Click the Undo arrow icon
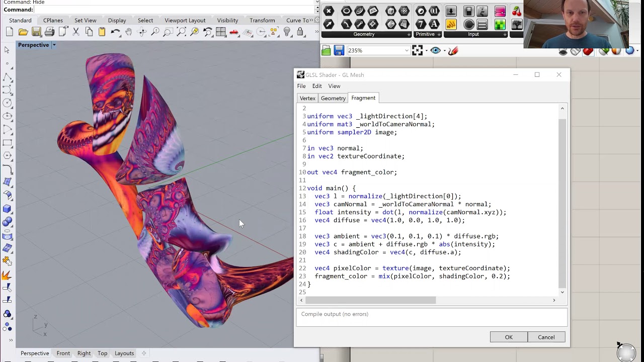 point(115,32)
